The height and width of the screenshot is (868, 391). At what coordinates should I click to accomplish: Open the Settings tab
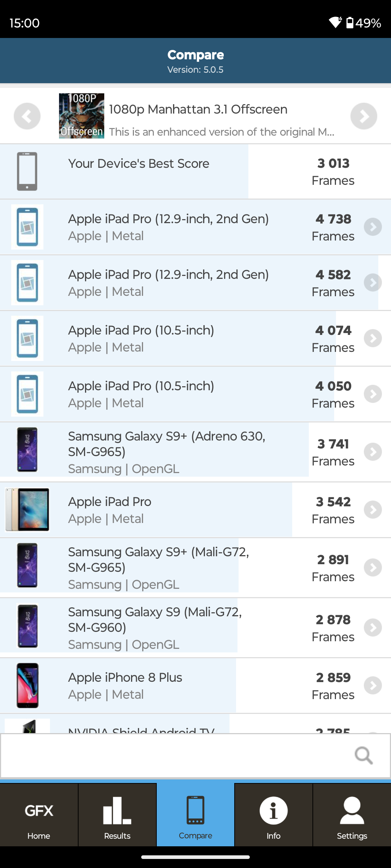[352, 815]
